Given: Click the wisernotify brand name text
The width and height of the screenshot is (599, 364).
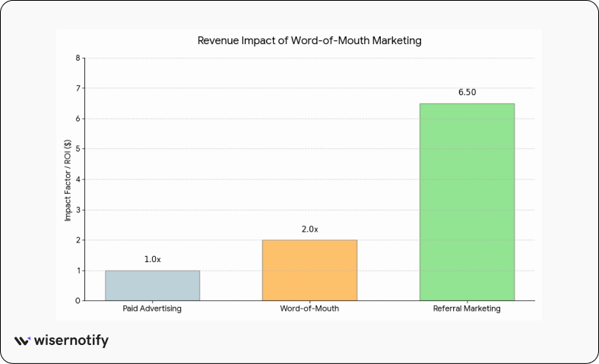Looking at the screenshot, I should (71, 341).
